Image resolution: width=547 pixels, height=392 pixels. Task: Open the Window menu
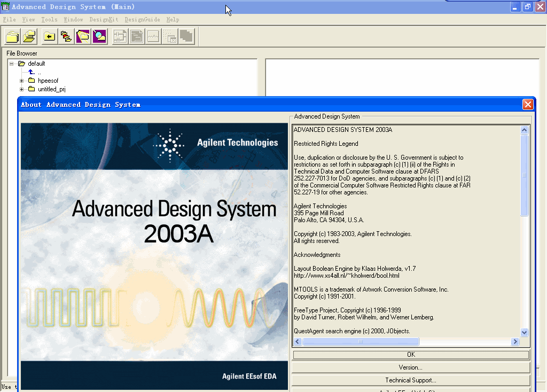(x=73, y=20)
